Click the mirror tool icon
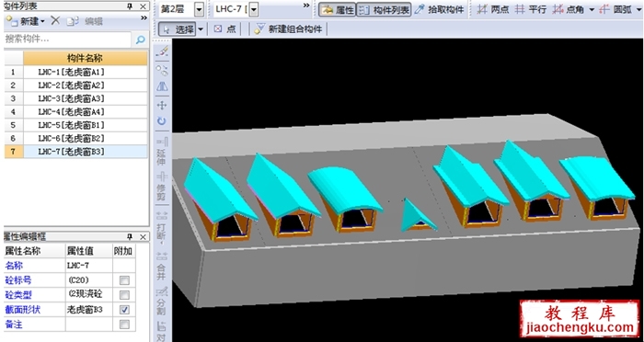The height and width of the screenshot is (342, 644). click(x=162, y=86)
